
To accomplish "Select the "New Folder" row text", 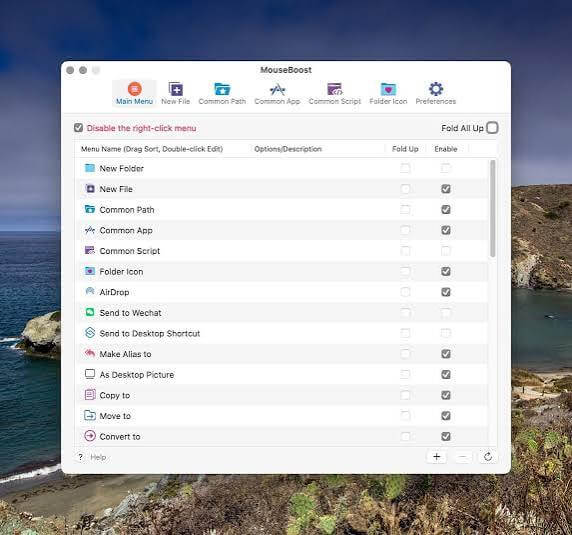I will pyautogui.click(x=121, y=168).
